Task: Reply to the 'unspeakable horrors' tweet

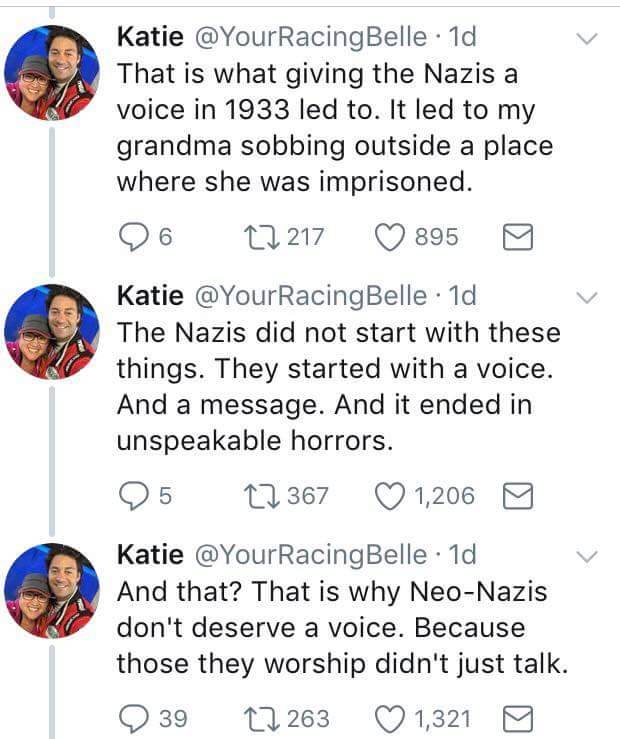Action: [133, 495]
